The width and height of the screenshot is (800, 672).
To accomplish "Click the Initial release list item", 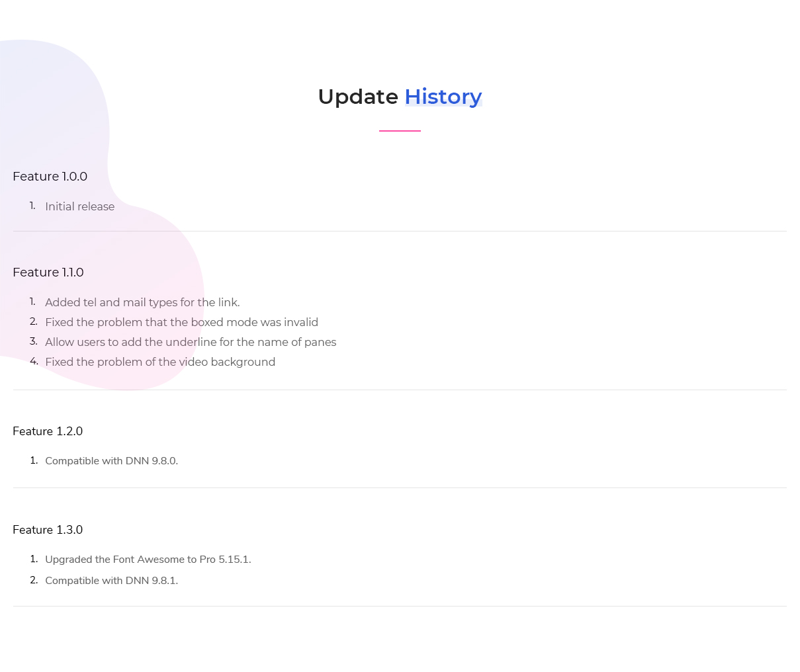I will 79,206.
